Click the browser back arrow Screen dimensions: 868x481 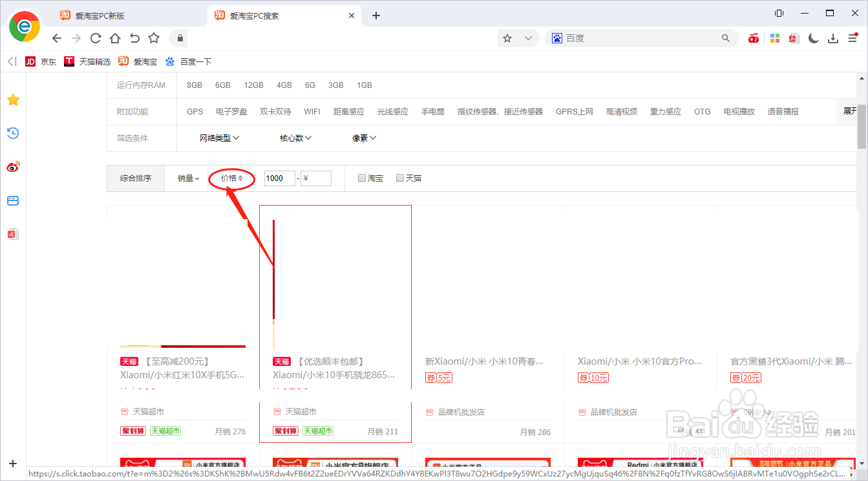click(x=57, y=38)
